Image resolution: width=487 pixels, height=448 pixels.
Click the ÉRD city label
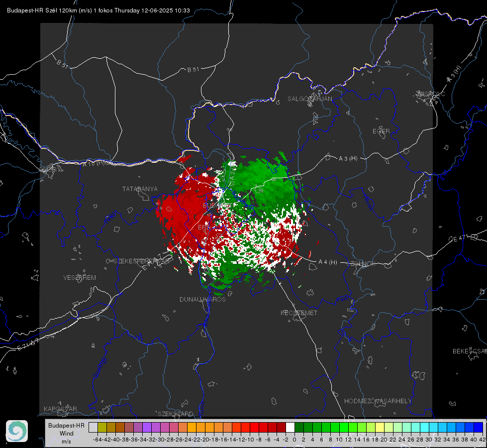pyautogui.click(x=204, y=227)
